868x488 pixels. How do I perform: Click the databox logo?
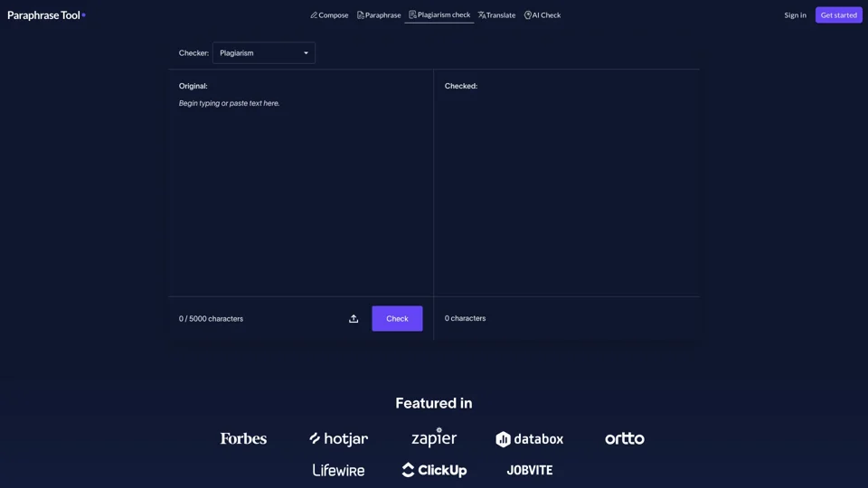click(529, 439)
